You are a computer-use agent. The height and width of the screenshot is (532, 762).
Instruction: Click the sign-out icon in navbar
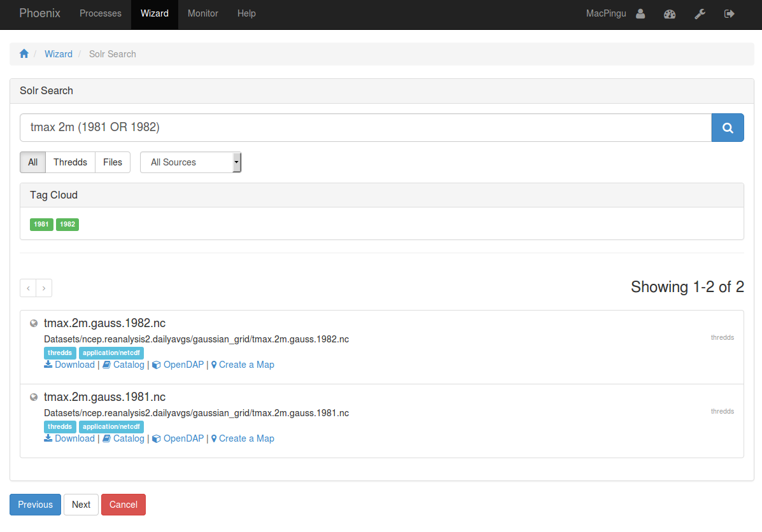pyautogui.click(x=729, y=13)
